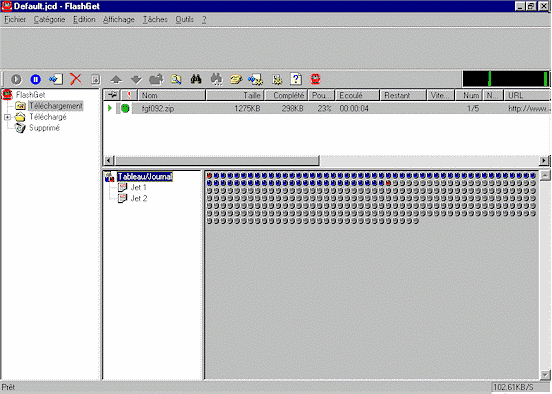
Task: Select the FlashGet root tree item
Action: pyautogui.click(x=30, y=95)
